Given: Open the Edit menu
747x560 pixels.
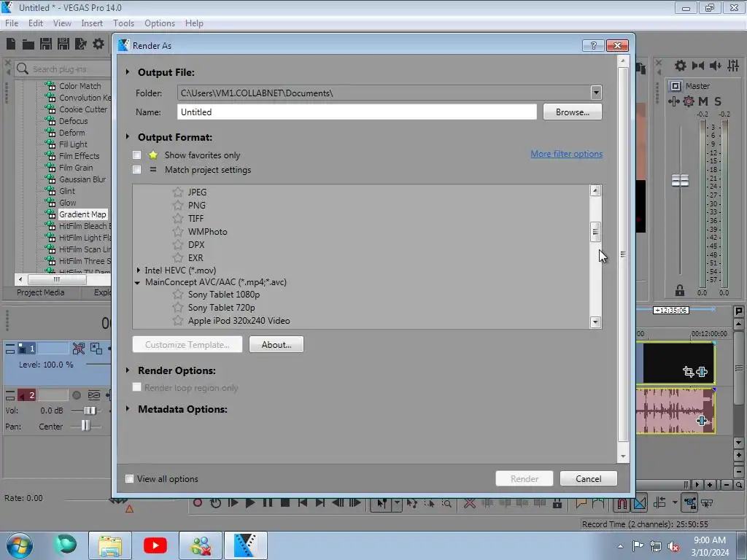Looking at the screenshot, I should pyautogui.click(x=35, y=23).
